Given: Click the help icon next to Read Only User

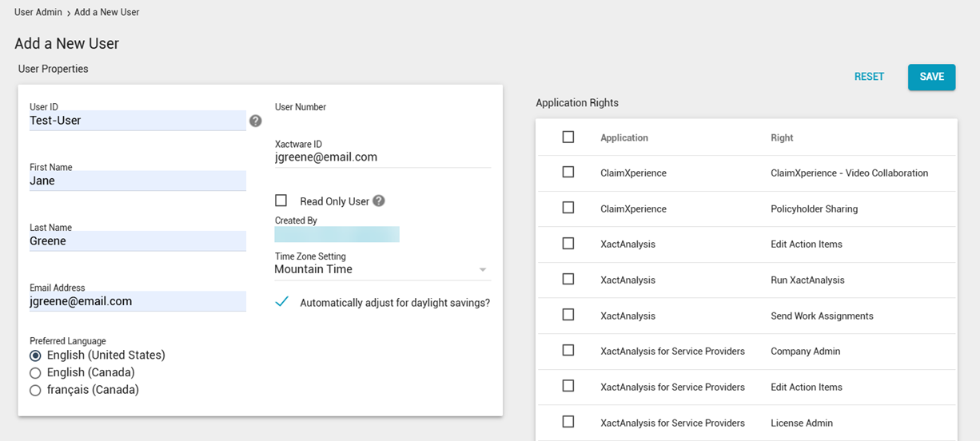Looking at the screenshot, I should [x=379, y=201].
